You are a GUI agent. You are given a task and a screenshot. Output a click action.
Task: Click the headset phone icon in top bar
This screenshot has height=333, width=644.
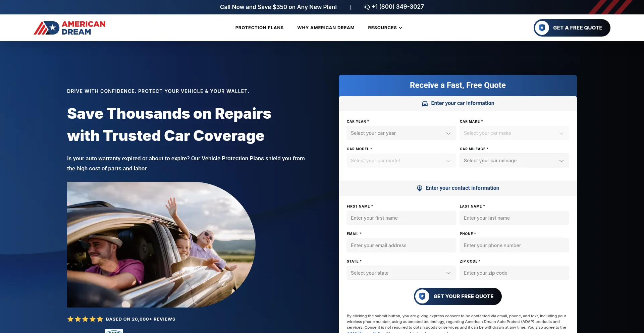point(367,7)
